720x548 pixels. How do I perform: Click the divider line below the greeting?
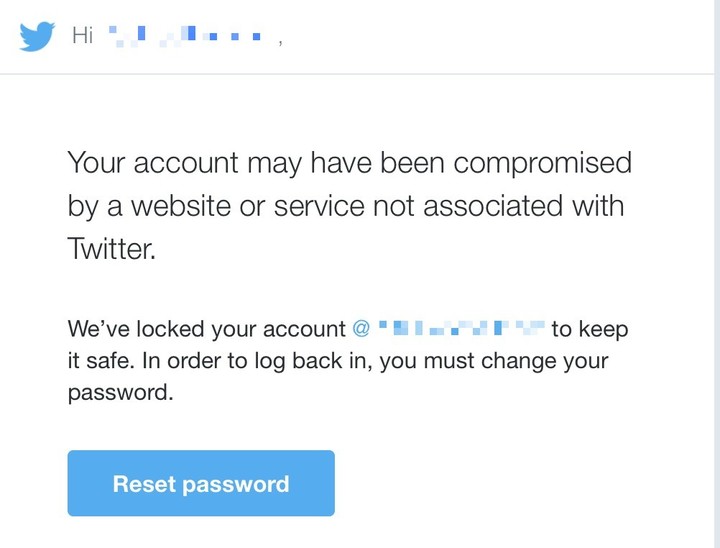point(360,74)
